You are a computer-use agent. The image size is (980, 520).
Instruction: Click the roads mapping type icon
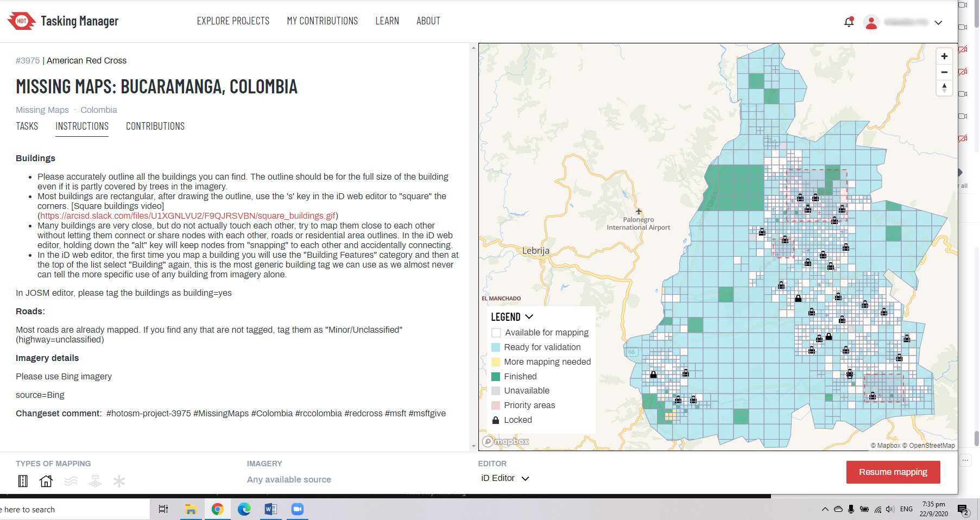23,481
